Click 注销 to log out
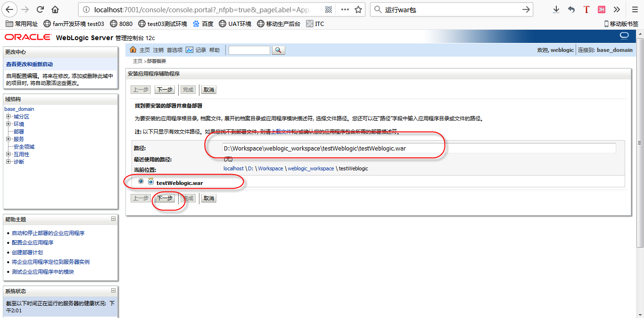The height and width of the screenshot is (318, 644). tap(158, 50)
